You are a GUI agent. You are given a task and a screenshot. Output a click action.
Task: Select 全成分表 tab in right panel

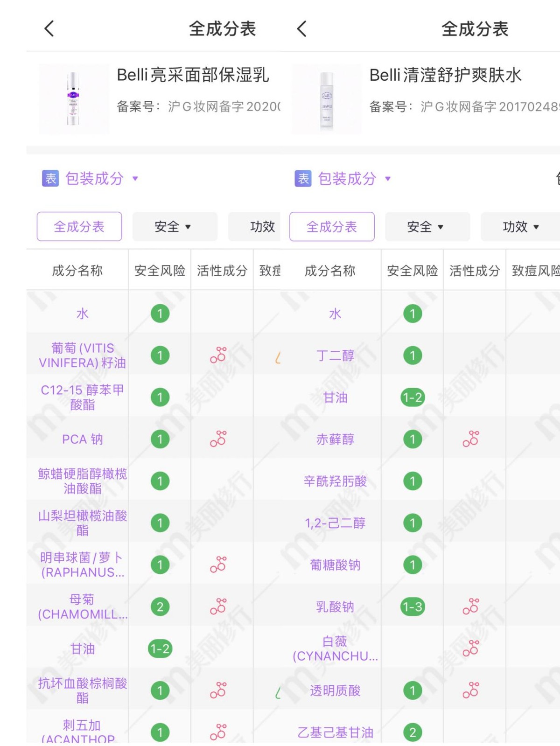click(332, 227)
